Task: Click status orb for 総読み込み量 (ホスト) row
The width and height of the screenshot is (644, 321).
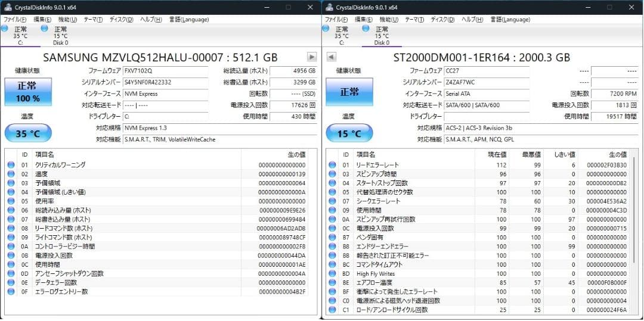Action: click(11, 210)
